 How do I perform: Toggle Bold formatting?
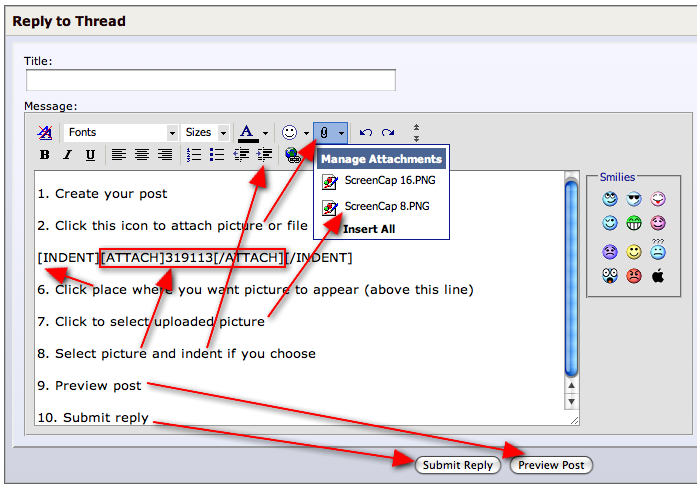(x=44, y=155)
